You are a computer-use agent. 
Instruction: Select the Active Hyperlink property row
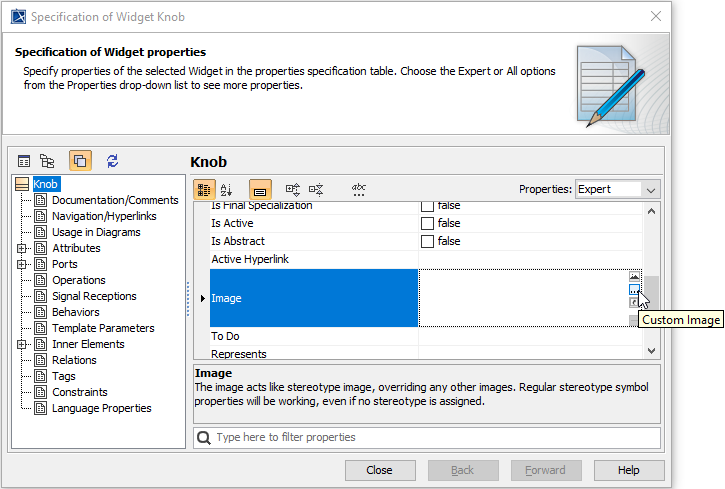(x=426, y=259)
